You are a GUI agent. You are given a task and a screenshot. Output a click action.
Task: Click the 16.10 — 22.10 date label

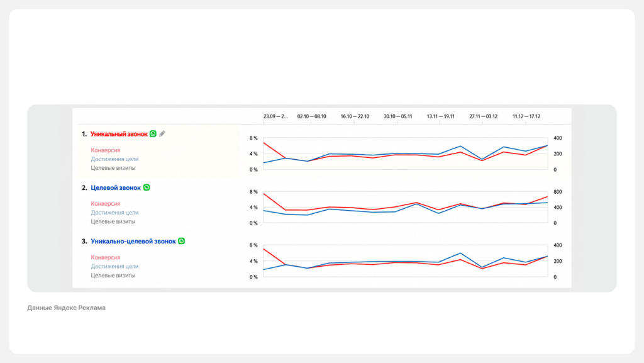click(355, 116)
